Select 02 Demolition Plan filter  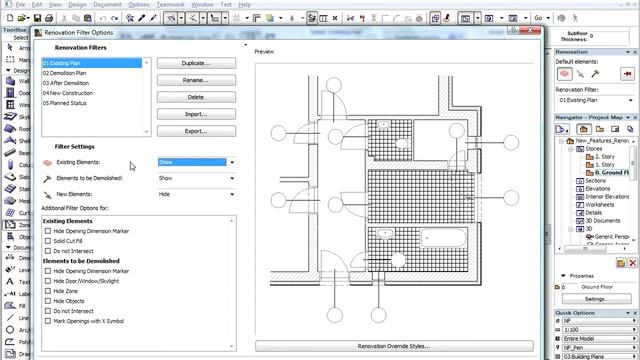[92, 73]
